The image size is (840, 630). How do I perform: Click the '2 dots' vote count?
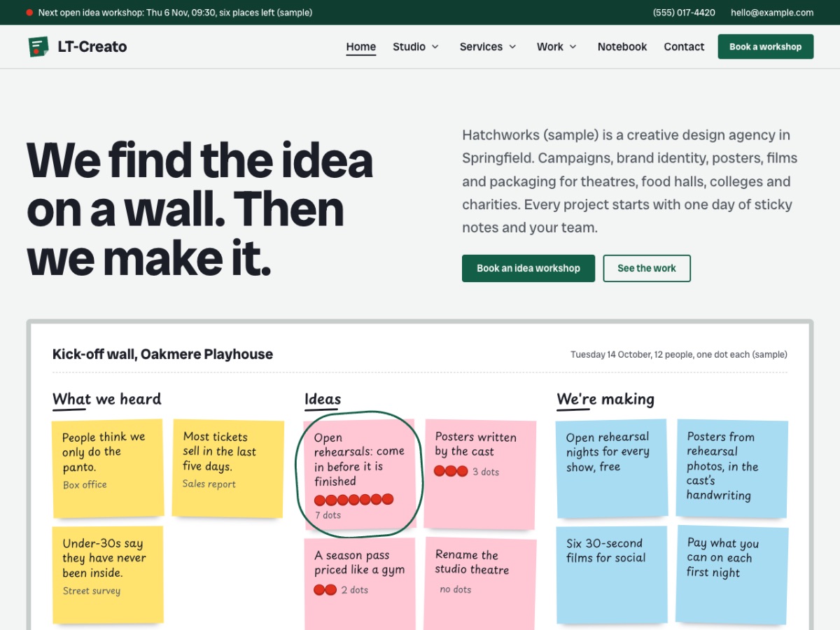point(355,590)
